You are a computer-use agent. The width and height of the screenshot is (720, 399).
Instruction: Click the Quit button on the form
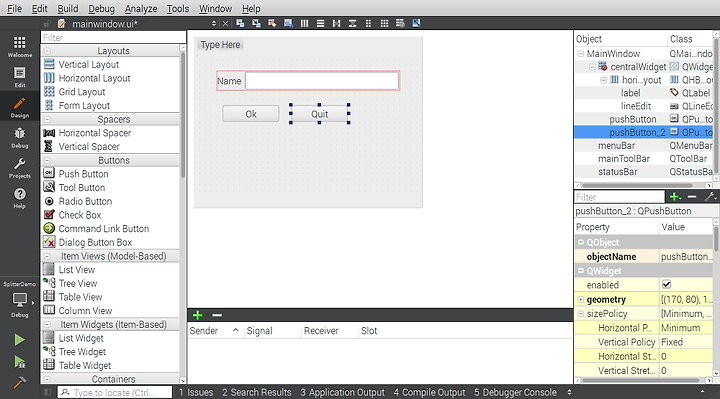[x=320, y=114]
